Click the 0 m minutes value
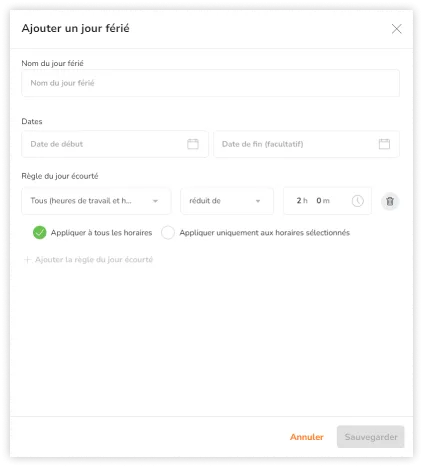This screenshot has width=423, height=467. [x=323, y=201]
